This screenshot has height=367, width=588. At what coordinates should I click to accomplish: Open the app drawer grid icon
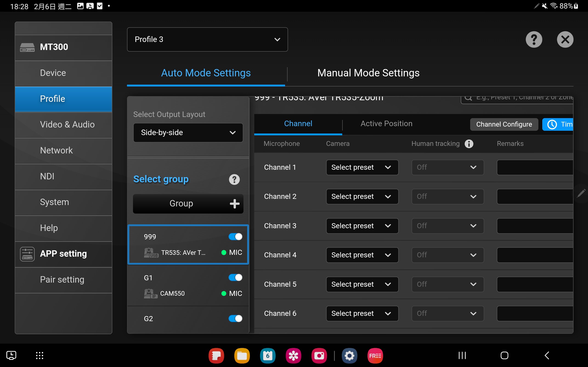[40, 356]
